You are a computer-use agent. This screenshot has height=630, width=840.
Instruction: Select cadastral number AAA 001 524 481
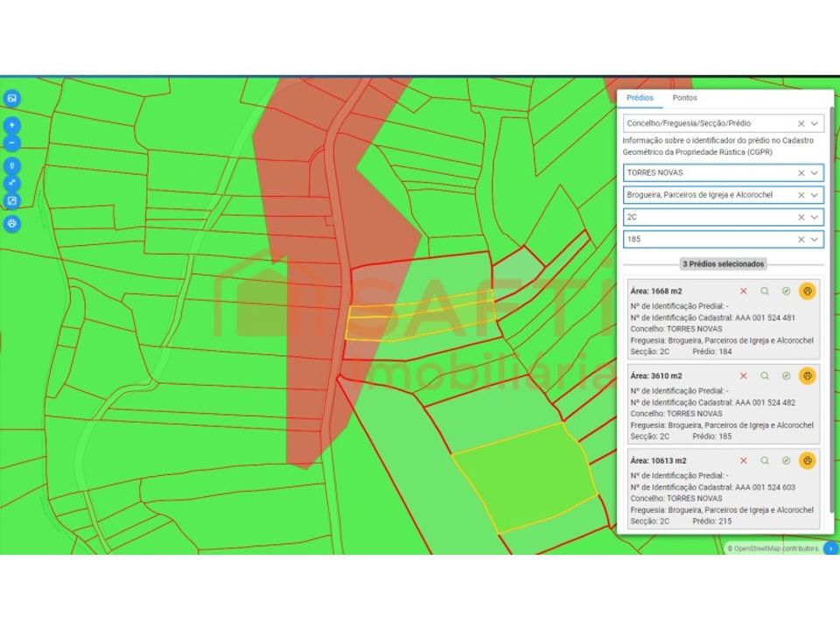click(x=765, y=318)
